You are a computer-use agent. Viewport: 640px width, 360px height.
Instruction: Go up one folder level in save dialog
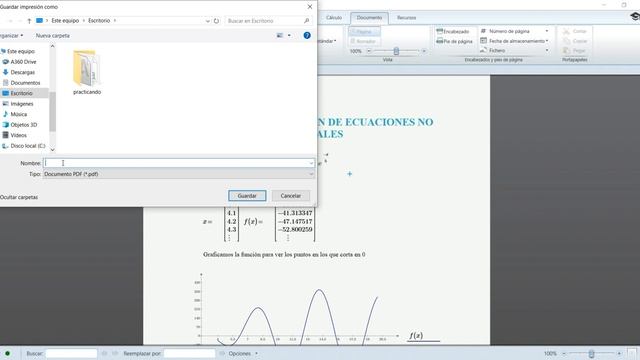point(29,21)
